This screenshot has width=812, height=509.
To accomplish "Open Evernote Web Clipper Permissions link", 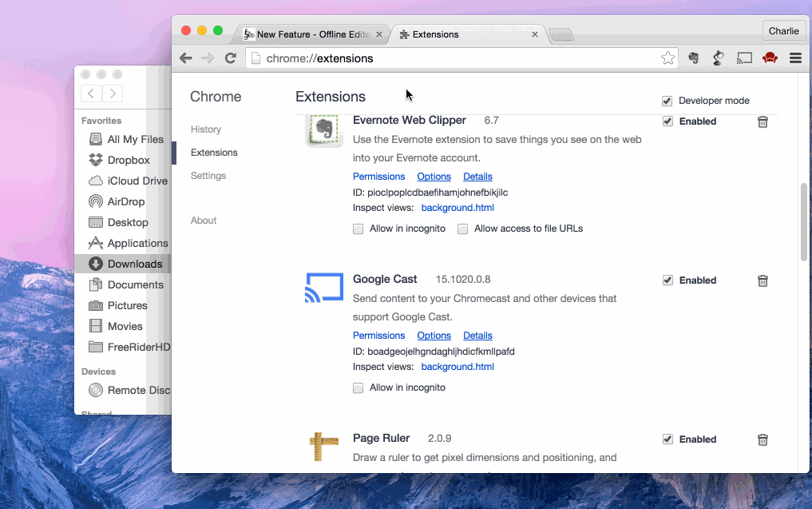I will coord(379,177).
